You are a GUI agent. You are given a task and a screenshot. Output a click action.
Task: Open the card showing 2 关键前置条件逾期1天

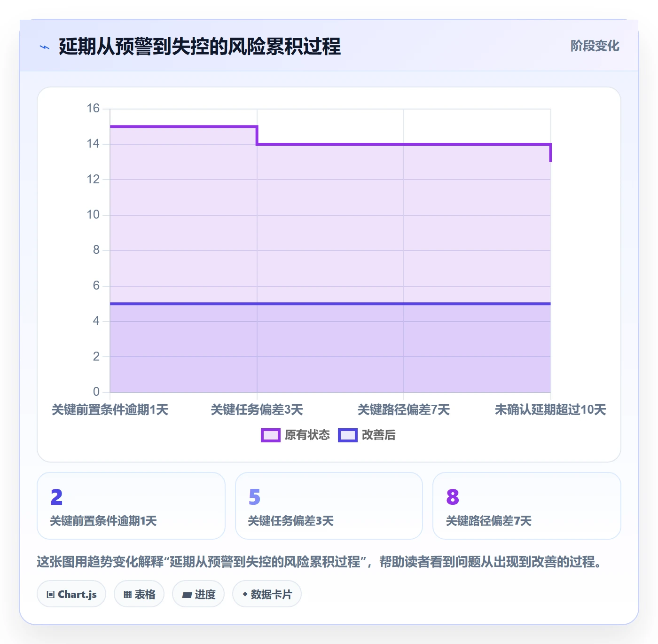131,506
